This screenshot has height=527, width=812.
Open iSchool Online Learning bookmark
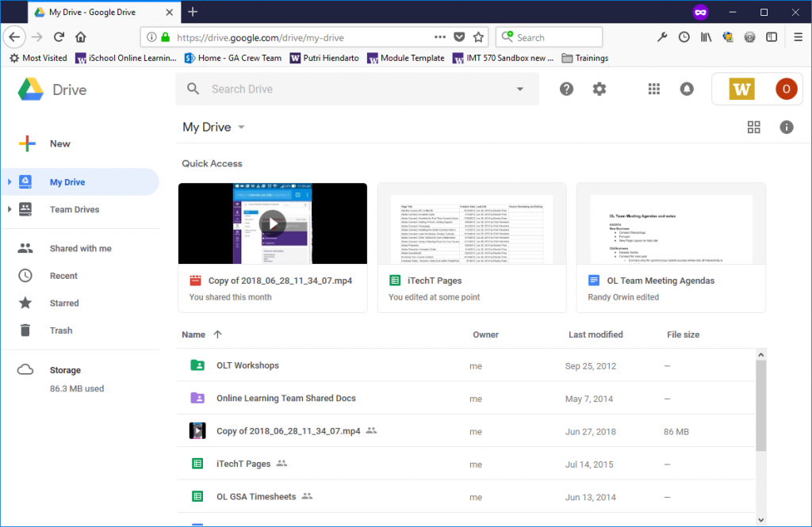(126, 58)
